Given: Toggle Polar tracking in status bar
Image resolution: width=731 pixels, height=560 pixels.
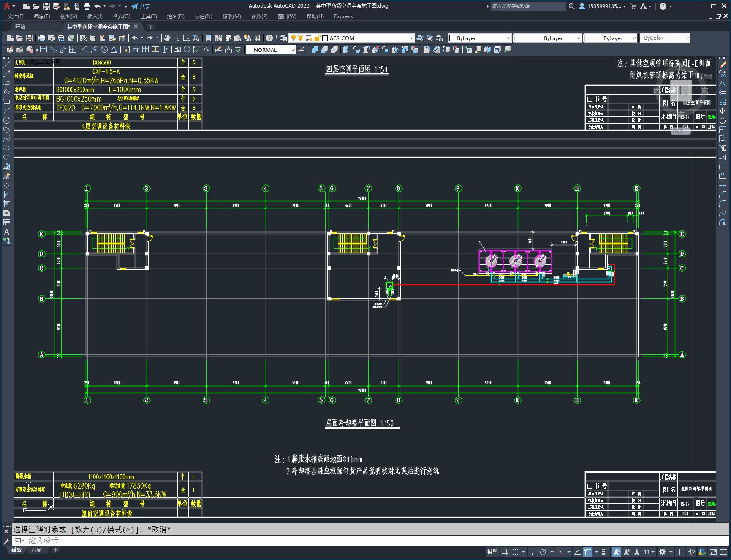Looking at the screenshot, I should point(543,552).
